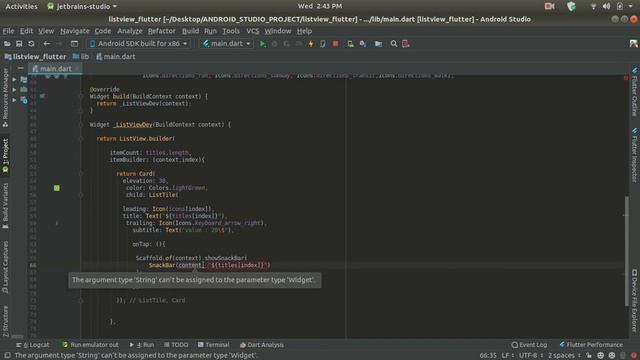Click the Synchronize refresh toolbar icon
Viewport: 640px width, 360px height.
(x=31, y=44)
